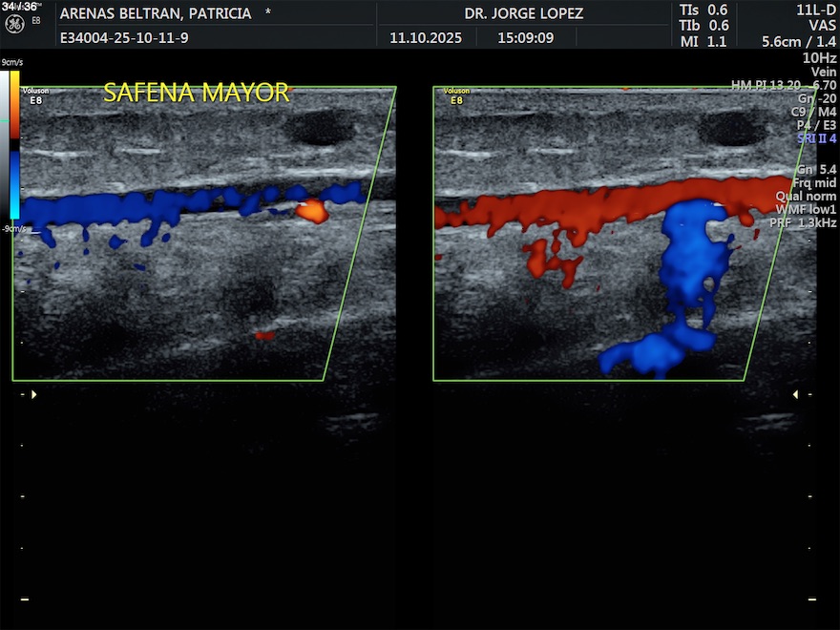Screen dimensions: 840x630
Task: Click the exam date 11.10.2025
Action: pos(426,38)
